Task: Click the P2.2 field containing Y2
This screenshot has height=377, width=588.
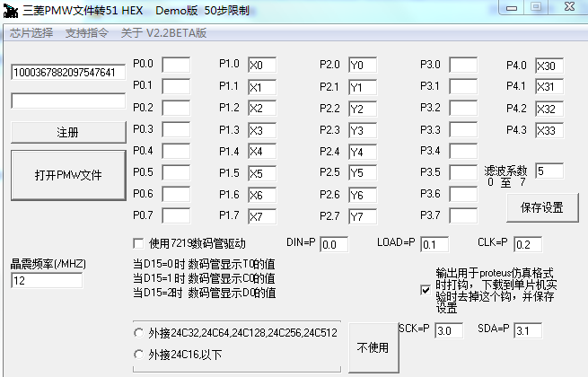Action: 363,109
